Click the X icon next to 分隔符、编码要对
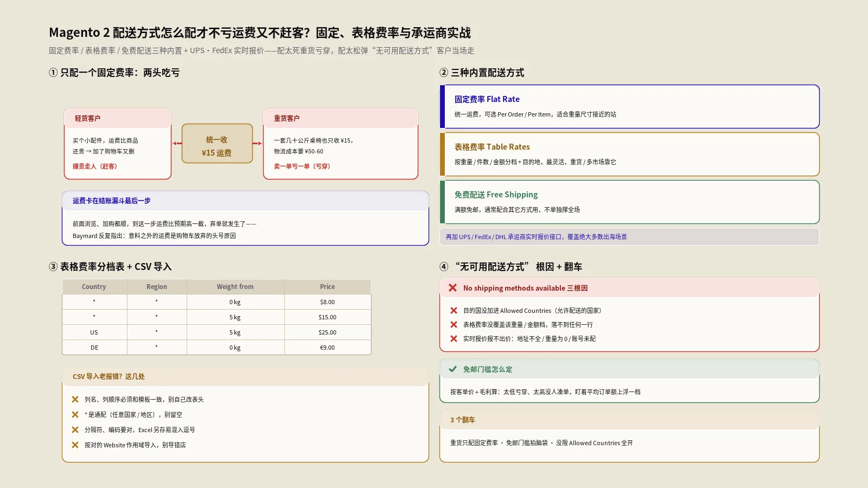 coord(75,430)
